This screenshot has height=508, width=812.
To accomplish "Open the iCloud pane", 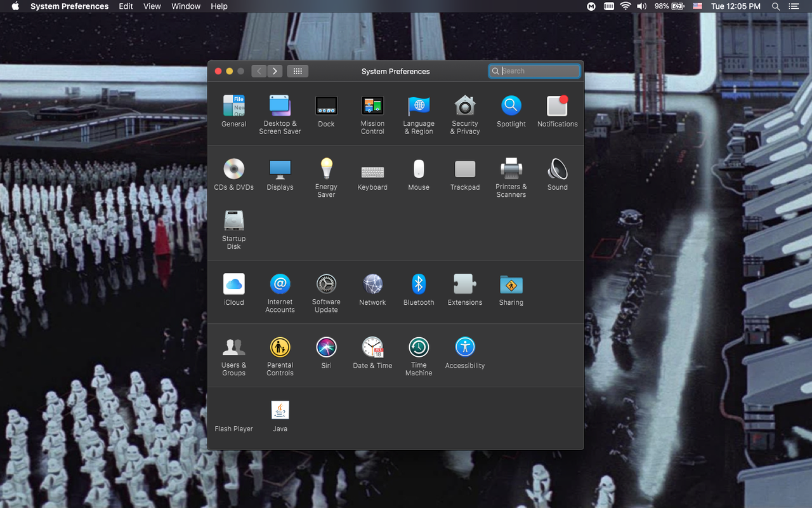I will [x=233, y=284].
